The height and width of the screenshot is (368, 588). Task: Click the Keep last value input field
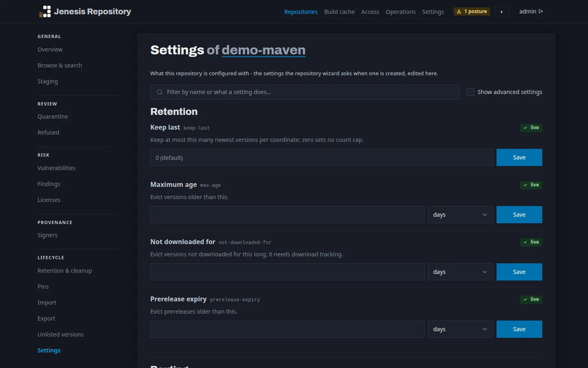322,157
